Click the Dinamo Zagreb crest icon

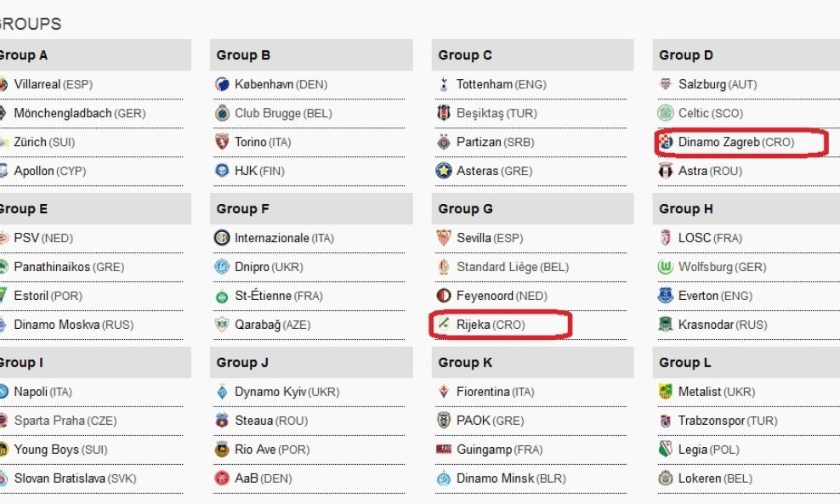click(x=666, y=142)
